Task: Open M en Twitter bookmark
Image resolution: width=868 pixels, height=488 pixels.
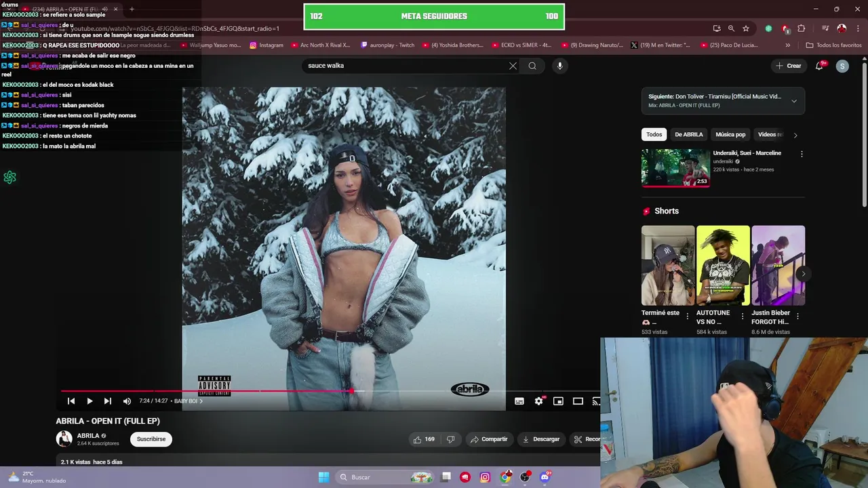Action: click(x=660, y=45)
